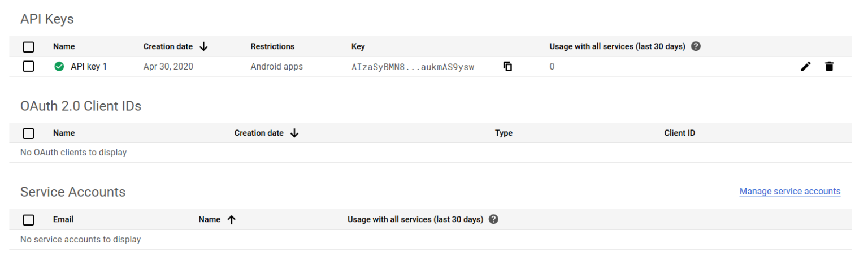Toggle select-all Service Accounts checkbox
This screenshot has height=260, width=868.
(28, 220)
